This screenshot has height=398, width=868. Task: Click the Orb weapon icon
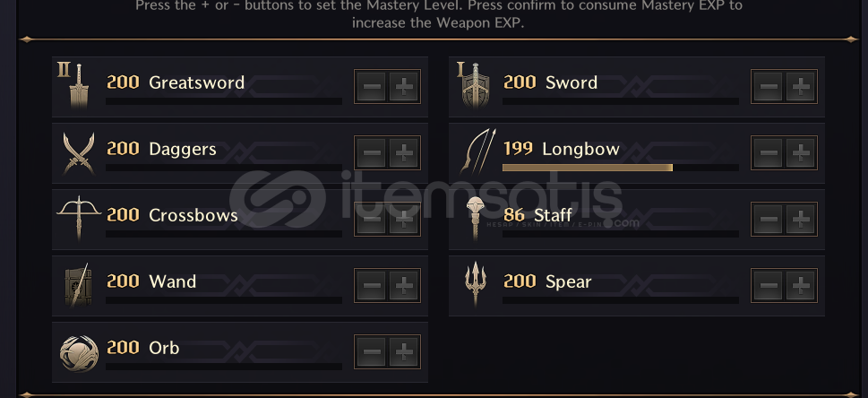(79, 353)
